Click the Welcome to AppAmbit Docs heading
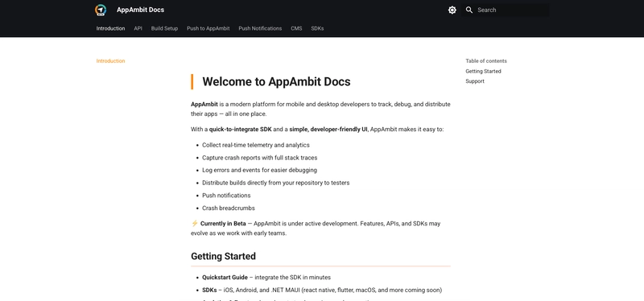The width and height of the screenshot is (644, 301). (x=276, y=81)
